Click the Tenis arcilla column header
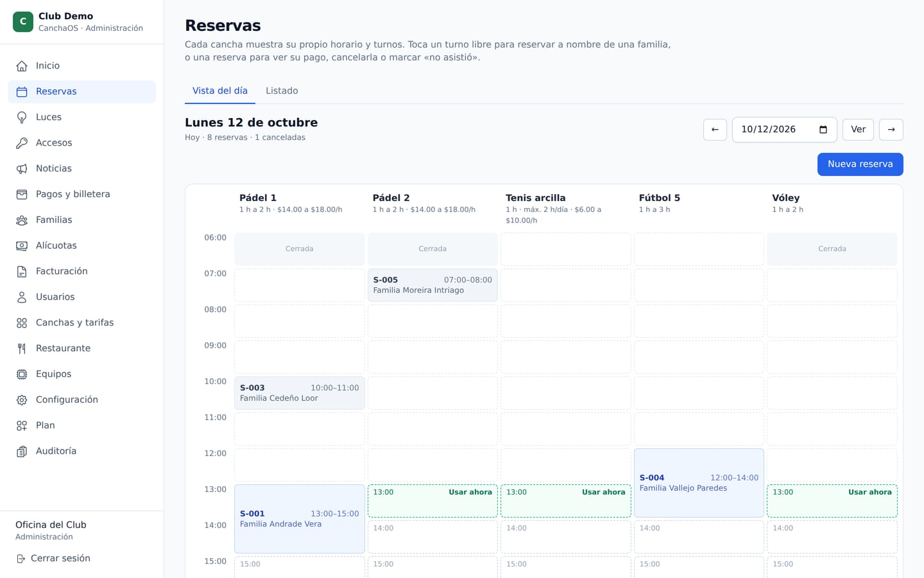 pyautogui.click(x=536, y=198)
